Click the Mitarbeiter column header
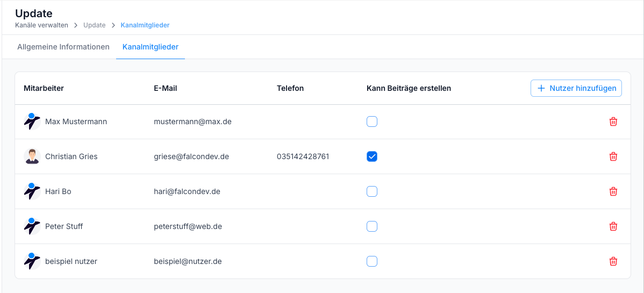The image size is (644, 293). (x=44, y=88)
